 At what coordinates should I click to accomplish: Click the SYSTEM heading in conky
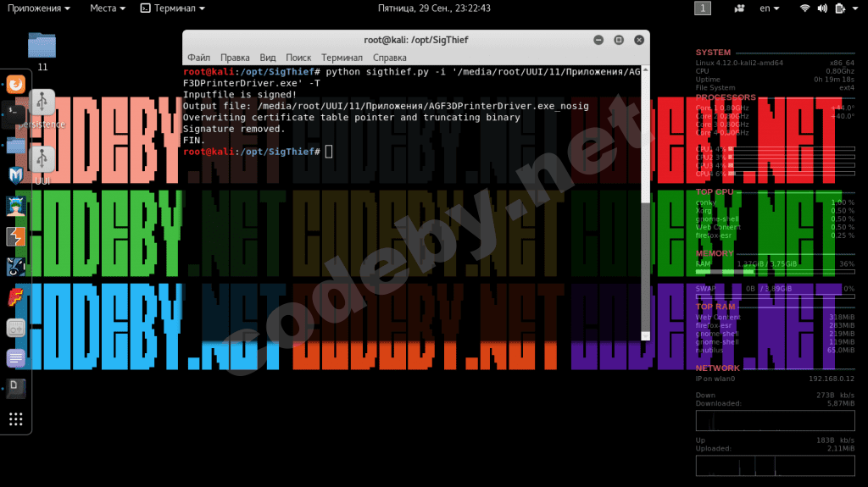tap(713, 52)
